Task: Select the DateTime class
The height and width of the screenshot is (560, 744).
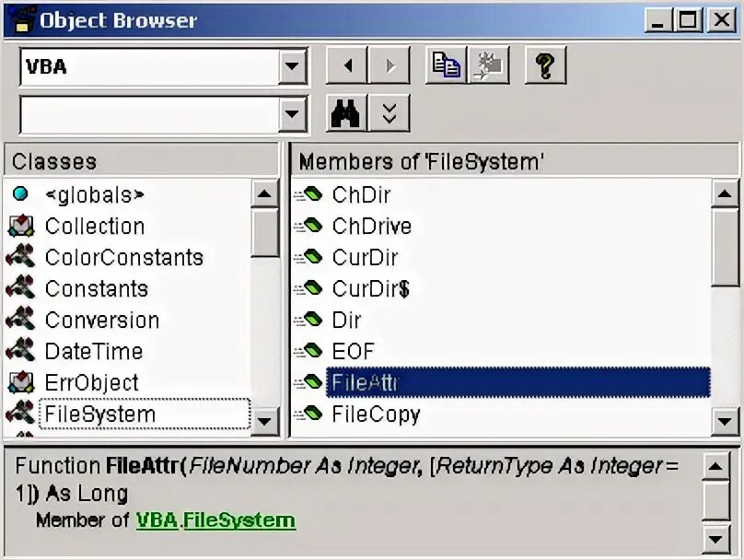Action: (94, 352)
